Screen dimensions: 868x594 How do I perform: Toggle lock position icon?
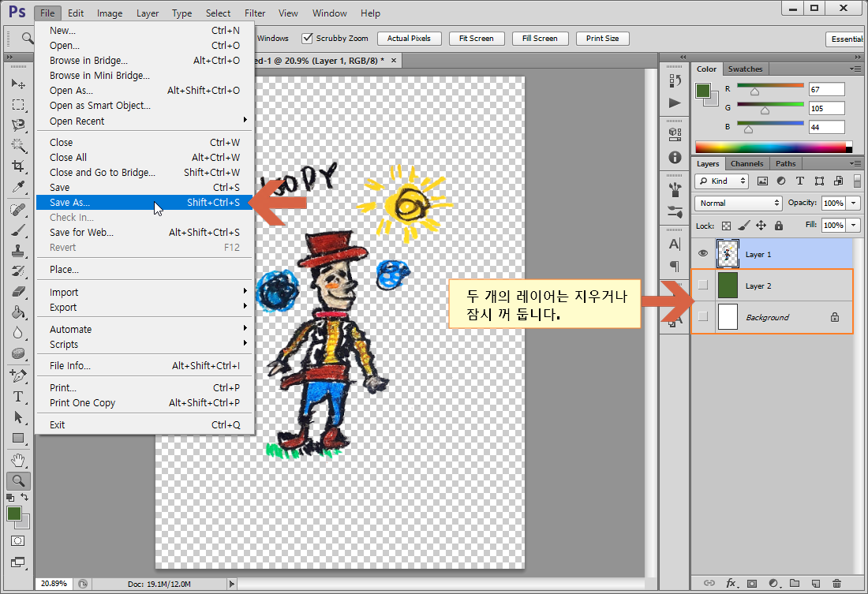tap(761, 226)
